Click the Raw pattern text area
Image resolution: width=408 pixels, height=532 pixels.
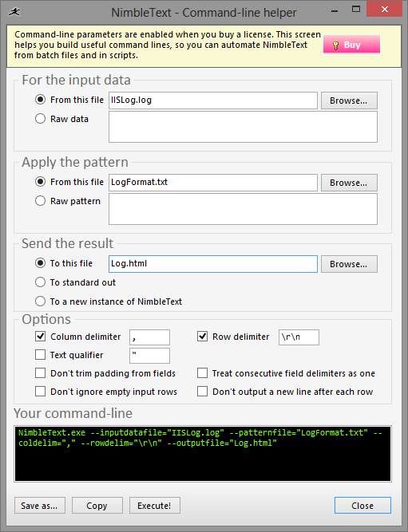click(243, 209)
